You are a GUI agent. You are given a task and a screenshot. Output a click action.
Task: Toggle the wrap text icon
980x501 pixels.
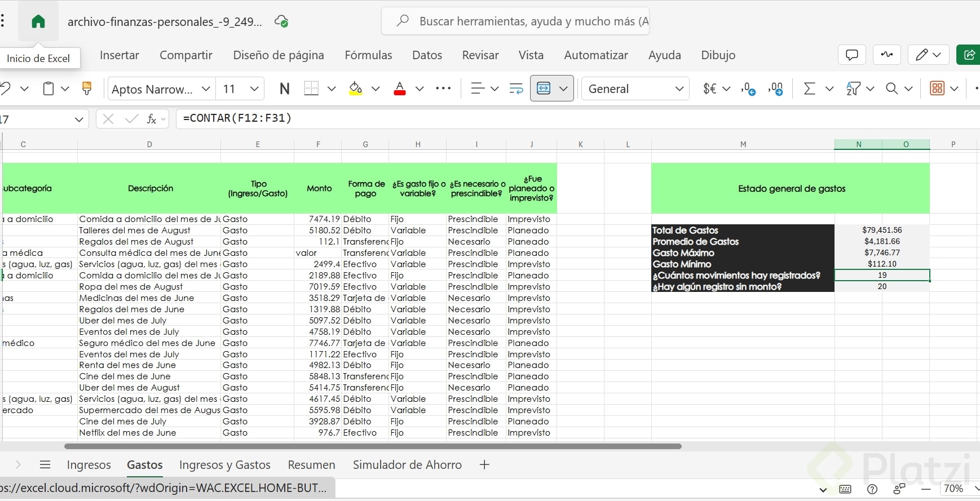click(516, 88)
